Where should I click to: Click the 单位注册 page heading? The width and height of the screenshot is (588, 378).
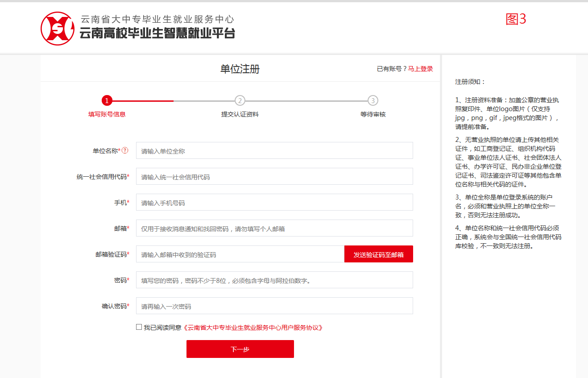[x=240, y=69]
